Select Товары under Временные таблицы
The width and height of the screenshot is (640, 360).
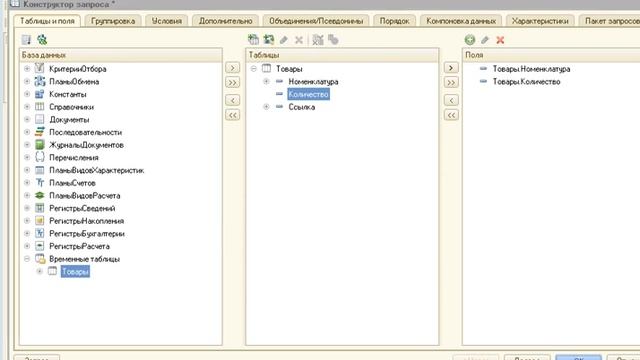click(x=75, y=271)
